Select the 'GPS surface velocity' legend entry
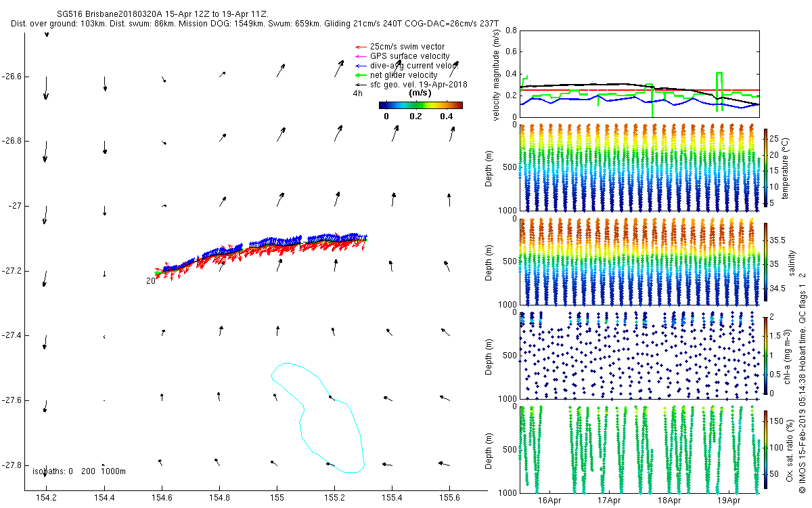 pyautogui.click(x=402, y=56)
